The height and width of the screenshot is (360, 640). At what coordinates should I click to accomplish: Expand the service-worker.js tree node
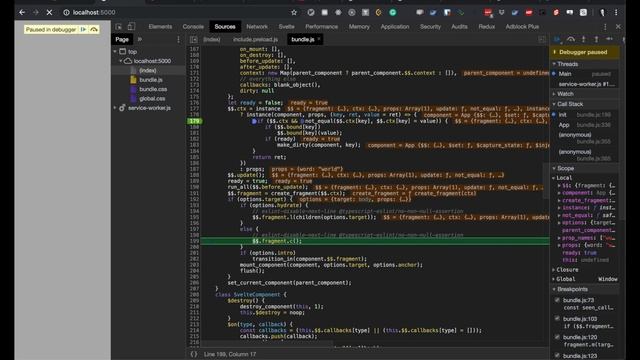[115, 108]
